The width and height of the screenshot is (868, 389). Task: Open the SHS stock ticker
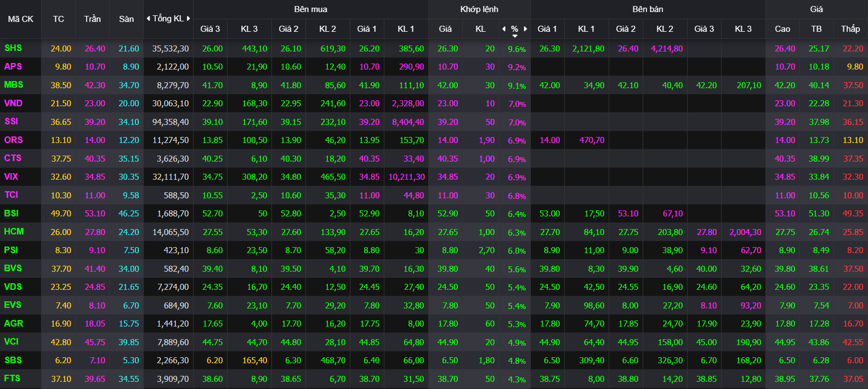(x=13, y=48)
